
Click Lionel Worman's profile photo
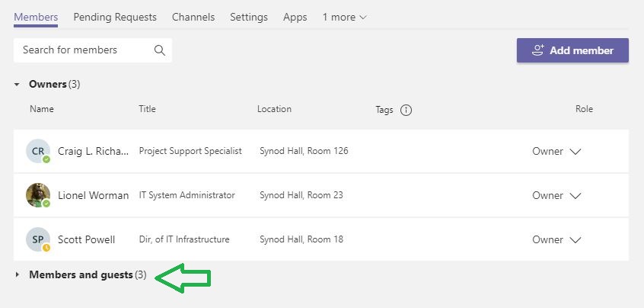click(x=38, y=195)
